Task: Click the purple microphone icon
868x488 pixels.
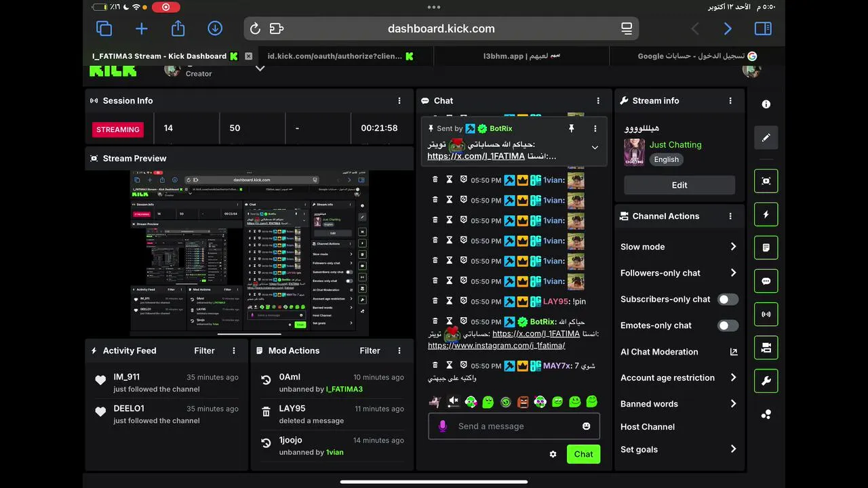Action: (442, 426)
